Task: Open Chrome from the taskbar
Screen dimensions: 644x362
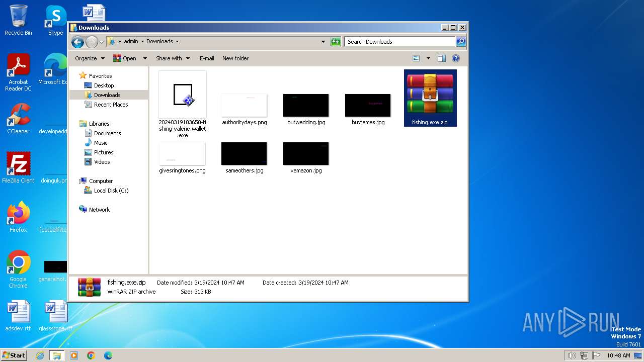Action: coord(91,355)
